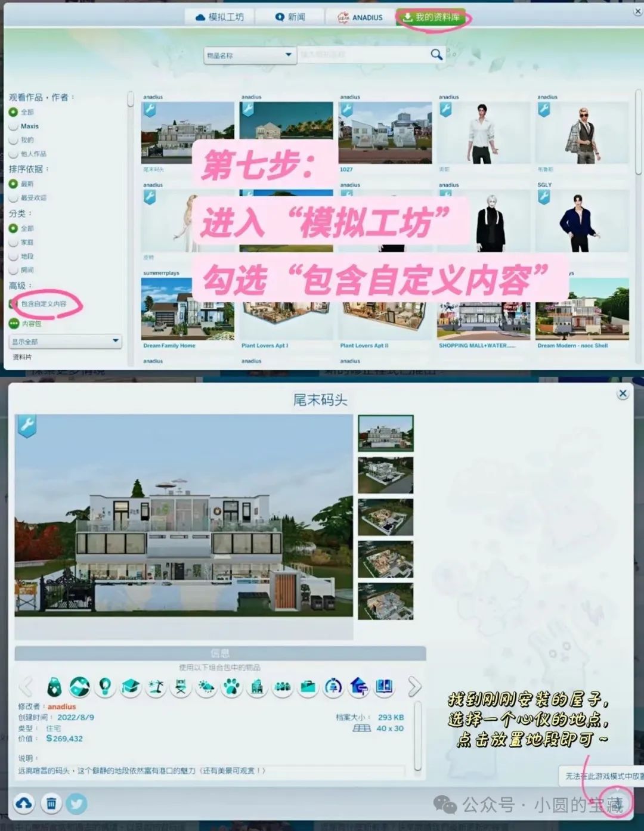Click the gallery results scrollbar on right
Screen dimensions: 644x831
(x=638, y=131)
